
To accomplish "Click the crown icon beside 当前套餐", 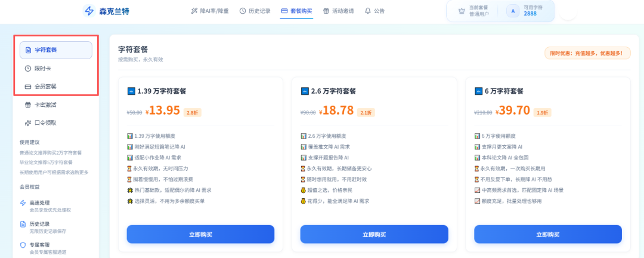I will (x=461, y=11).
